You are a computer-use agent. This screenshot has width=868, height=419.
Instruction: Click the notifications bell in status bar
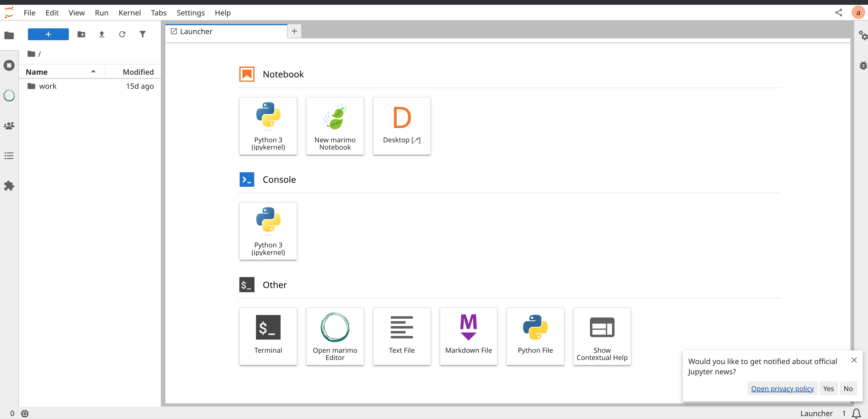(856, 413)
